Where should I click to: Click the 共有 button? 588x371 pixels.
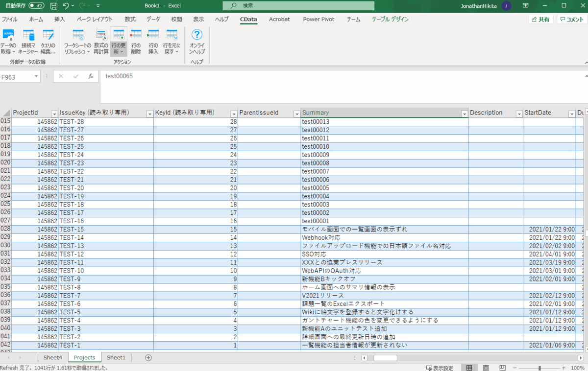pos(541,20)
